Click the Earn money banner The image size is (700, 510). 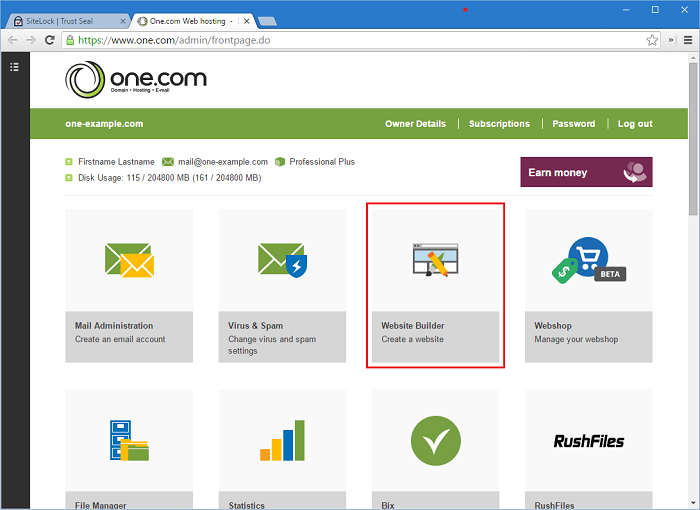point(586,172)
